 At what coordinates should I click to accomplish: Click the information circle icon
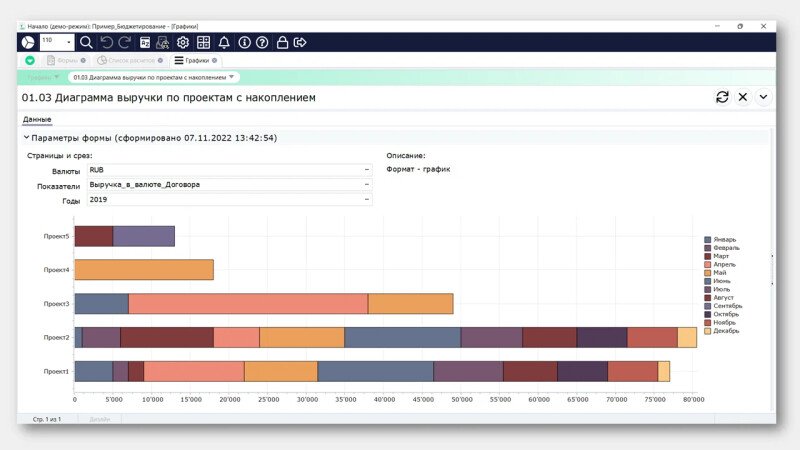(244, 42)
